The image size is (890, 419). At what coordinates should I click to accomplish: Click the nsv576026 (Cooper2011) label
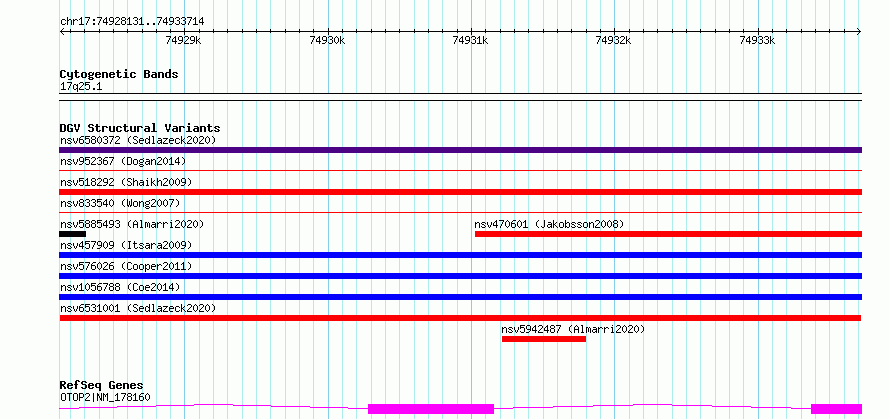click(126, 266)
